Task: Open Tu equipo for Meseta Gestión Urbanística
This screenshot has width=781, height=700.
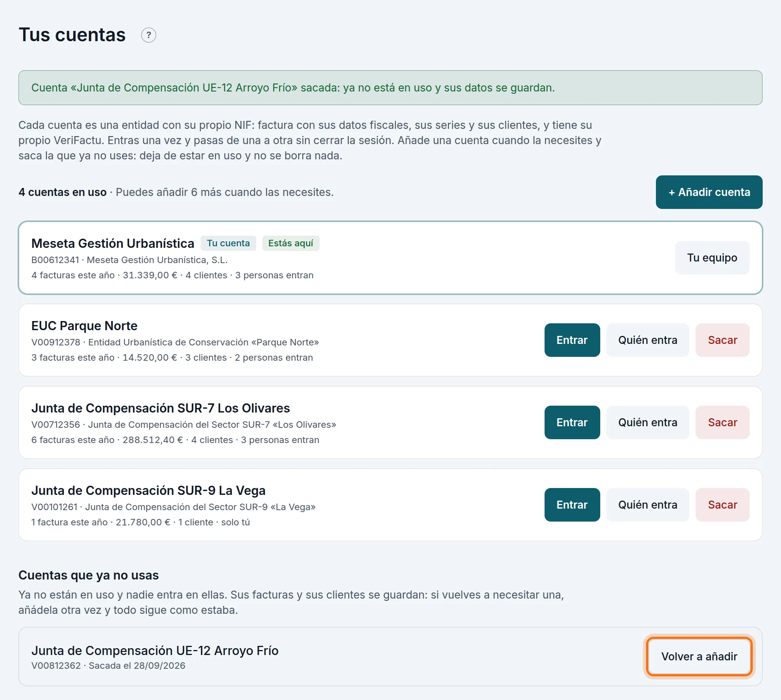Action: click(x=712, y=258)
